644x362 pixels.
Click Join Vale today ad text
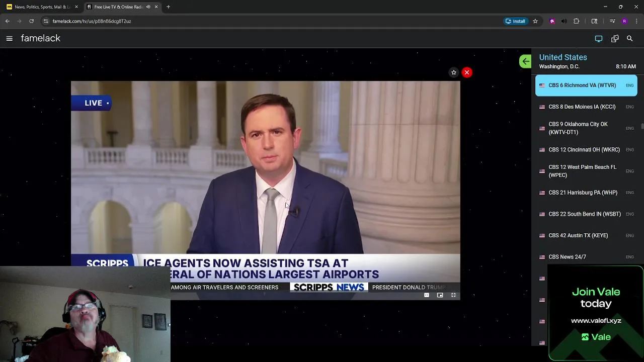click(x=596, y=298)
